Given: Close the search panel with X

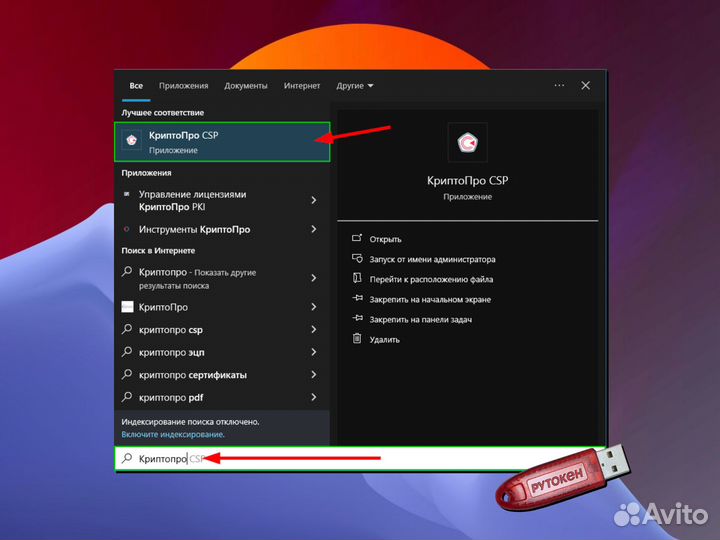Looking at the screenshot, I should tap(585, 85).
